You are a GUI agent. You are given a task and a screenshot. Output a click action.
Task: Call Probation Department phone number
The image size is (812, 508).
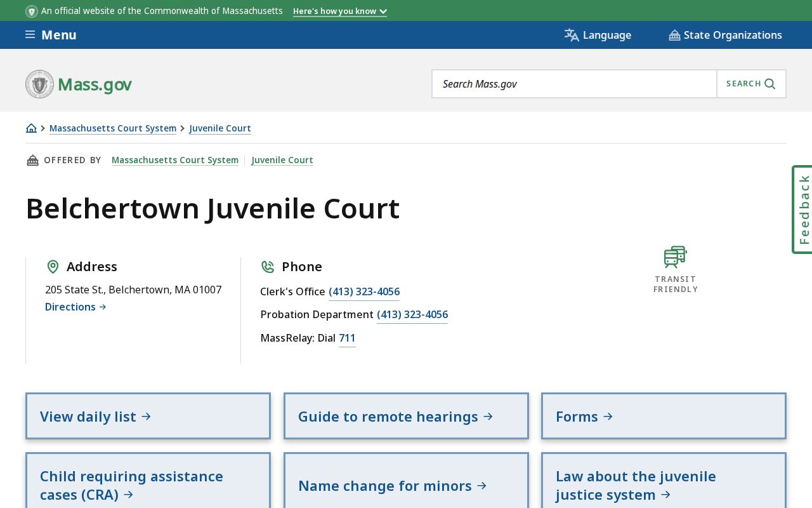coord(412,315)
